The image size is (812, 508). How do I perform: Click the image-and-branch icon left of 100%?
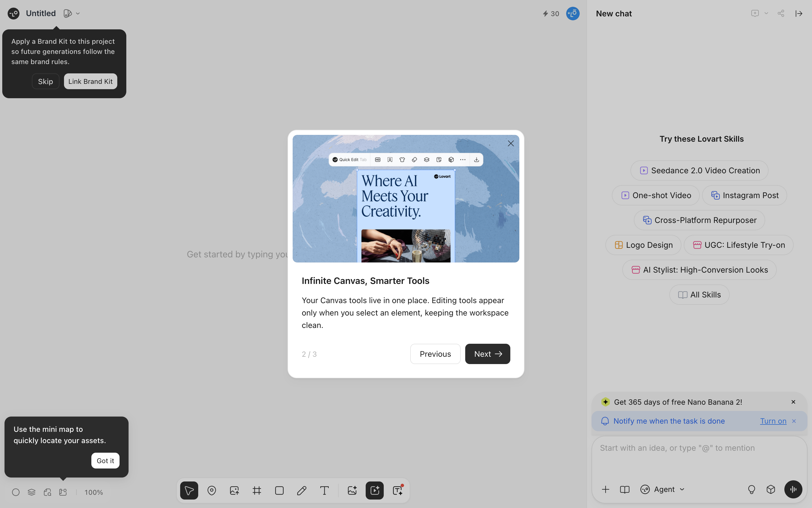tap(63, 492)
